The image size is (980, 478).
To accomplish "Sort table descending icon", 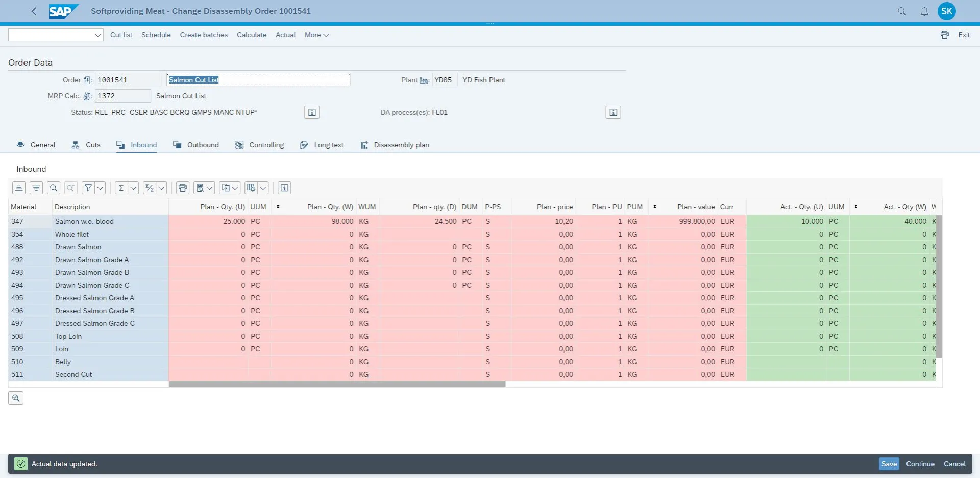I will (x=36, y=188).
